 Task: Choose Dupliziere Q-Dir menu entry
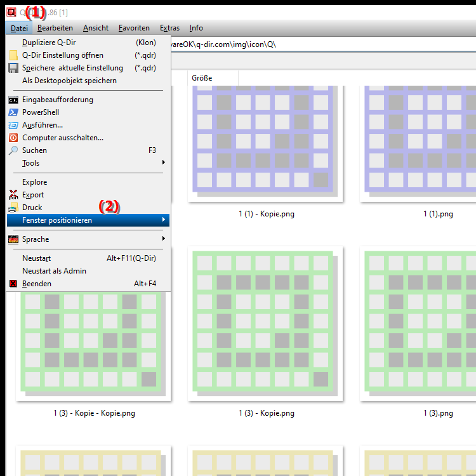tap(88, 43)
